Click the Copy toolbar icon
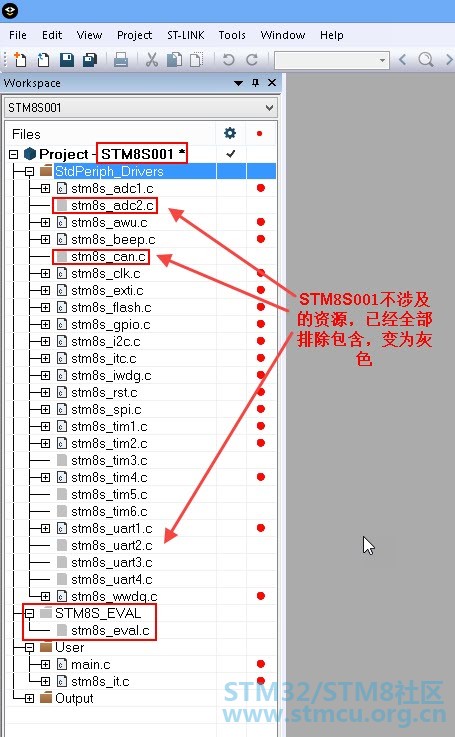 (174, 60)
